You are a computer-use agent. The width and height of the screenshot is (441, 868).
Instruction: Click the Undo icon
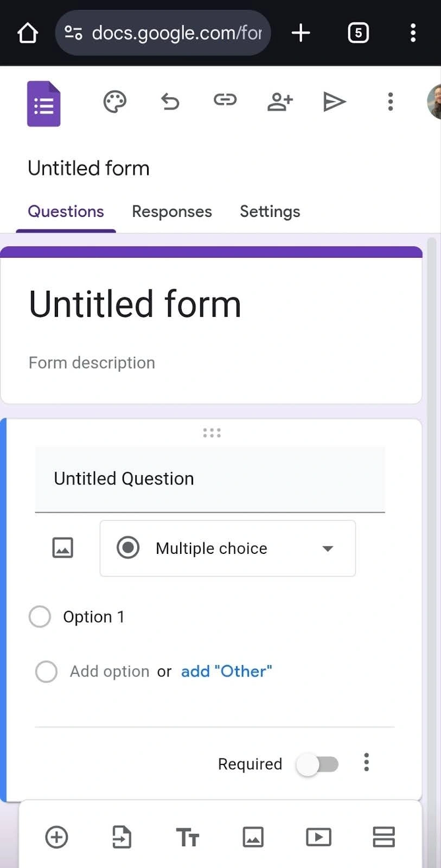click(x=170, y=101)
